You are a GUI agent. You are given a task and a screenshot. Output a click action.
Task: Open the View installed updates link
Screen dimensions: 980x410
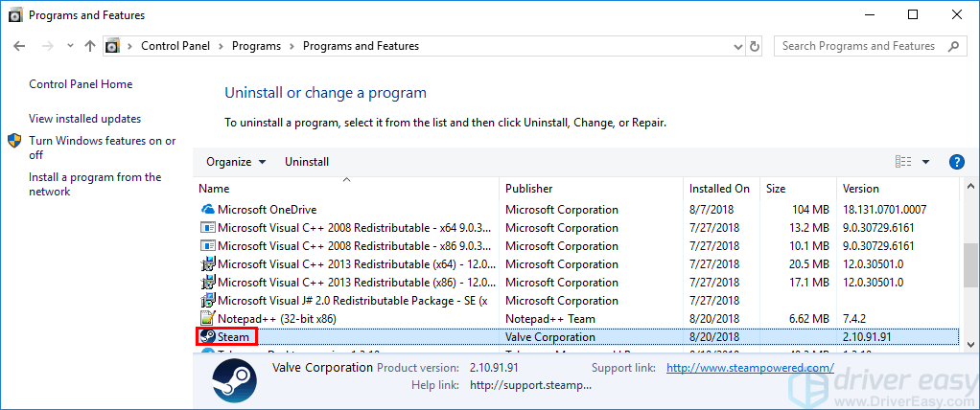[x=84, y=119]
